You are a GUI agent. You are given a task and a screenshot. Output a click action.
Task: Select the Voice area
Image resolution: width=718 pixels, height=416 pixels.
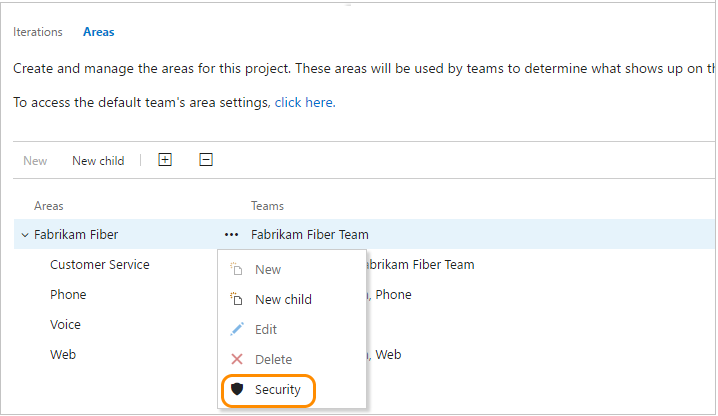65,325
